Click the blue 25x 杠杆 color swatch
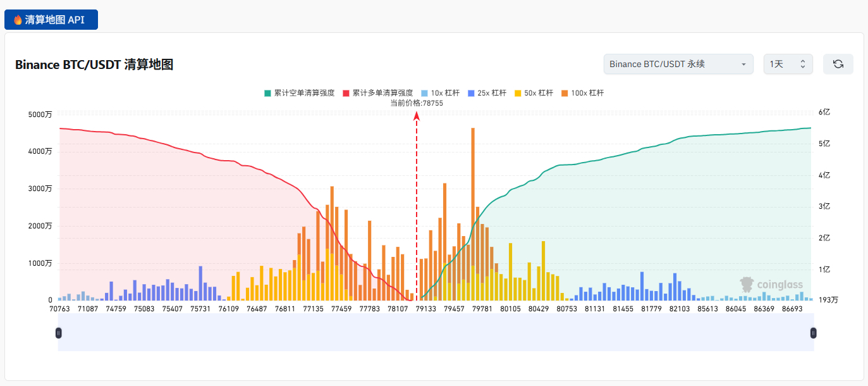 tap(470, 93)
